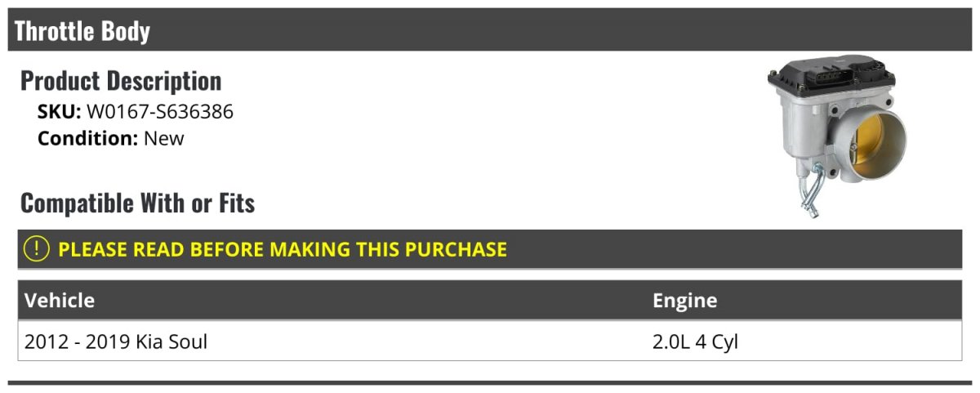The width and height of the screenshot is (980, 393).
Task: Open the throttle body product image
Action: tap(832, 138)
